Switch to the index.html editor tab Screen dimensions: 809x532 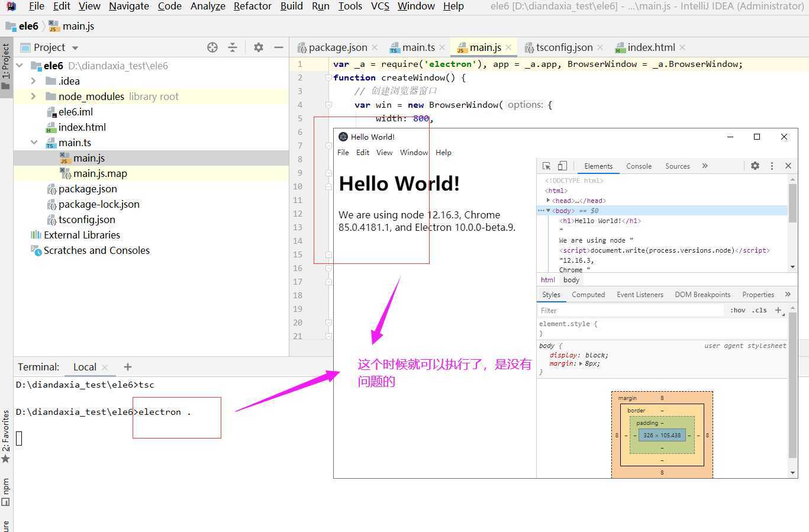(651, 47)
